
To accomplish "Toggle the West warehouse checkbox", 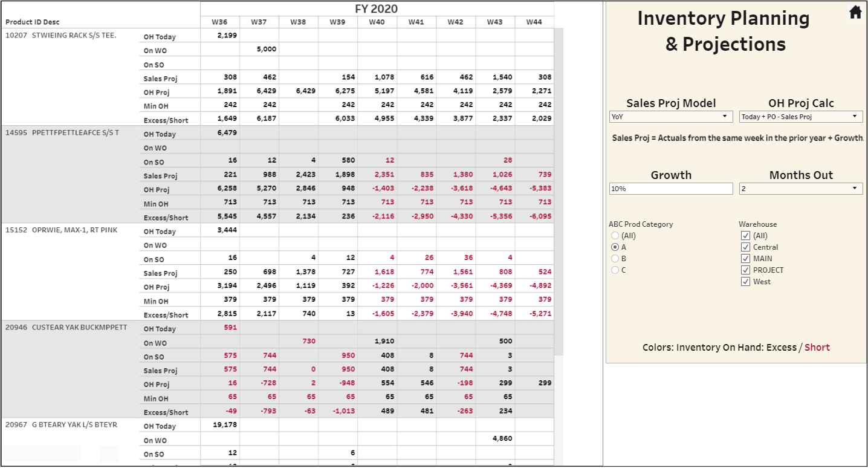I will 746,282.
